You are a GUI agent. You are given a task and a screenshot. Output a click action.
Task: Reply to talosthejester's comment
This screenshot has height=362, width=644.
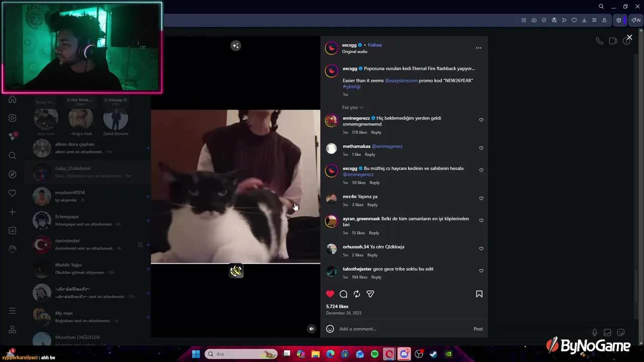[x=376, y=277]
